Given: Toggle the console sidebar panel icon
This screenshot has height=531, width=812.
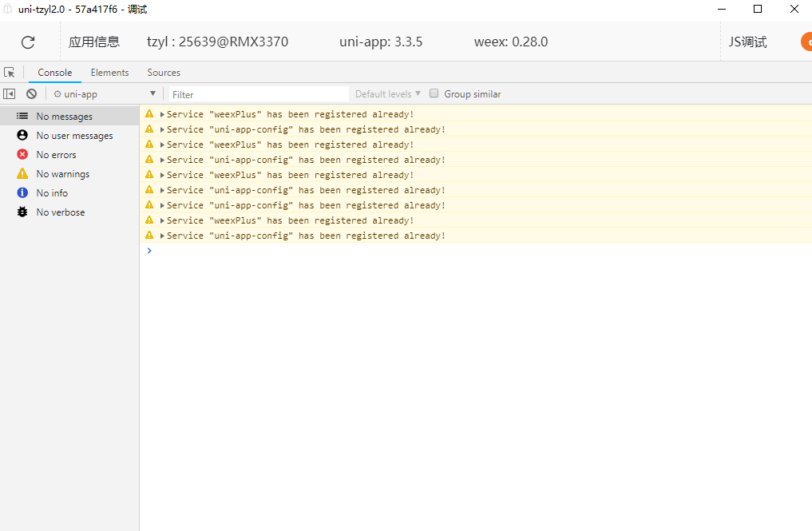Looking at the screenshot, I should pyautogui.click(x=10, y=93).
